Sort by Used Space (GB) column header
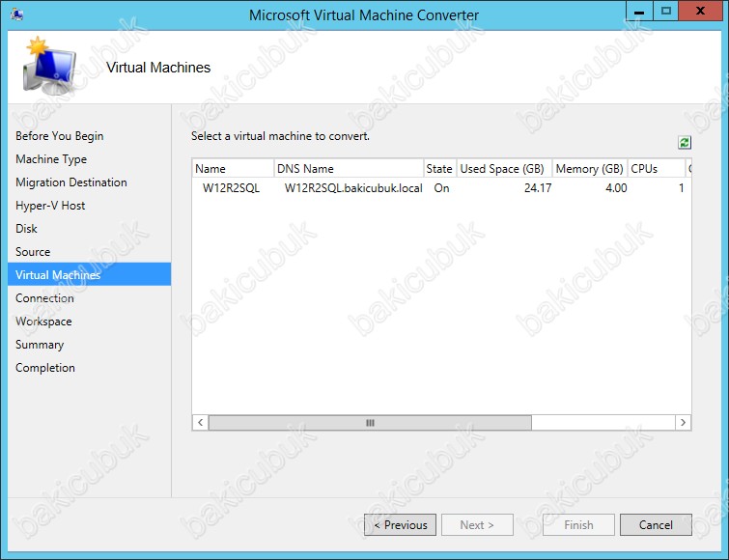 pos(503,168)
